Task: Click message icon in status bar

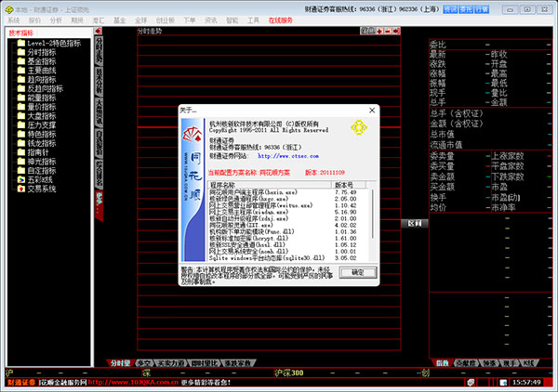Action: 471,383
